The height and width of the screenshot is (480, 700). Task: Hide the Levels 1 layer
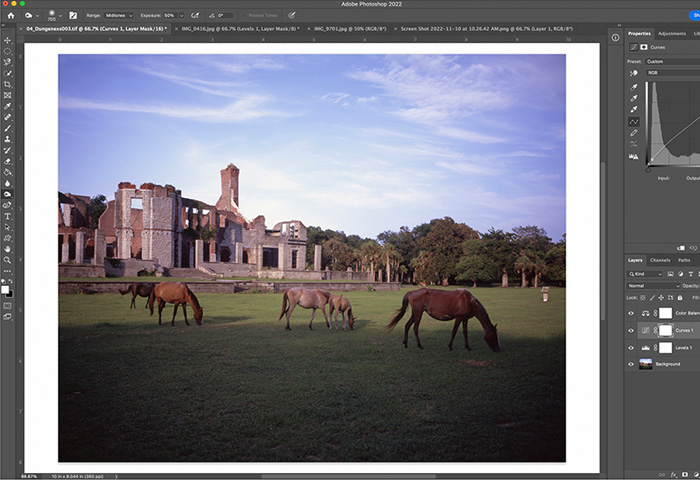coord(631,348)
